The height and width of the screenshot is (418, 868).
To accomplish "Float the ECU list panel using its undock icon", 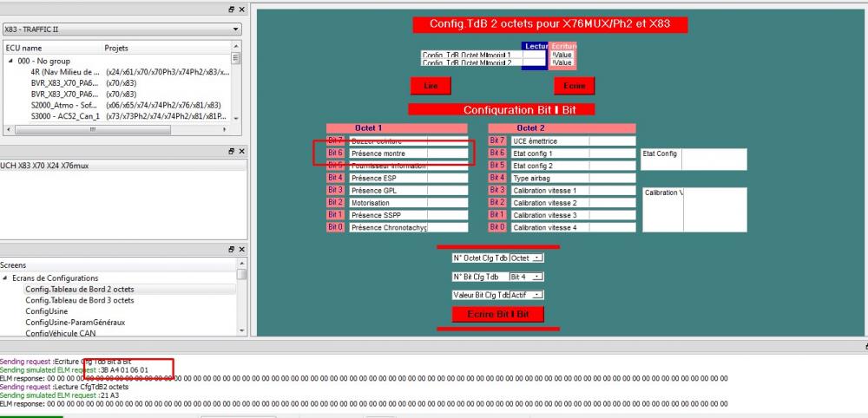I will 232,10.
